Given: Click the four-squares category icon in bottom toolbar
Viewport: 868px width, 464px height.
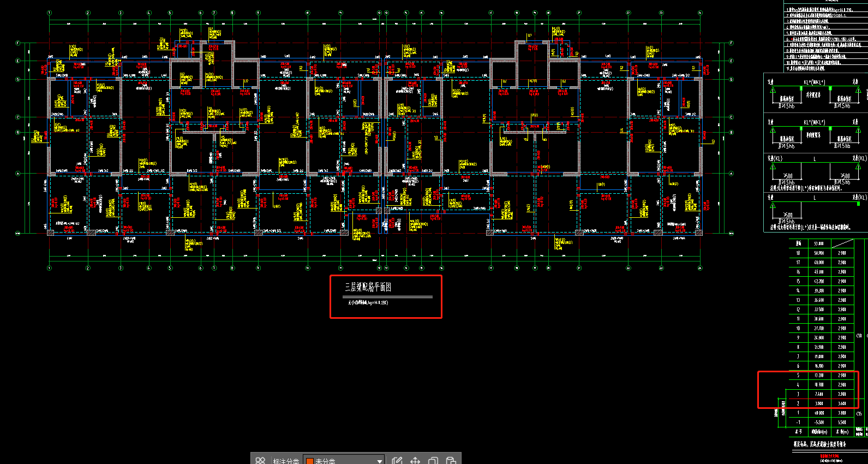Looking at the screenshot, I should click(260, 461).
